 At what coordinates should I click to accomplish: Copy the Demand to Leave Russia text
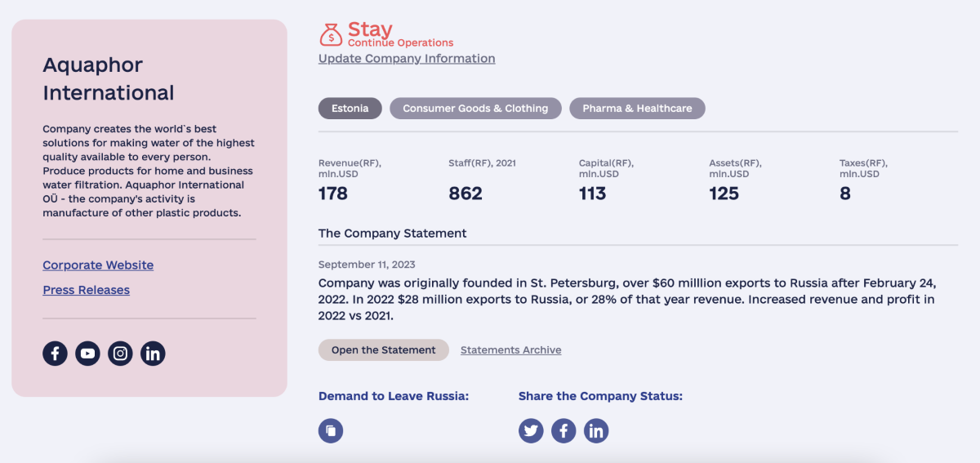331,430
